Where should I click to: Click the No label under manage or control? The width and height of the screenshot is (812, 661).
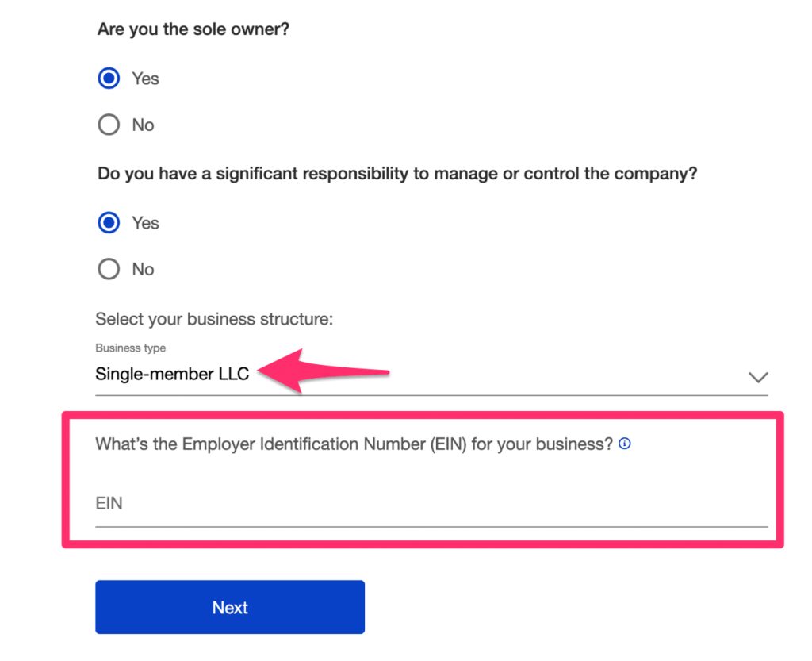tap(143, 269)
